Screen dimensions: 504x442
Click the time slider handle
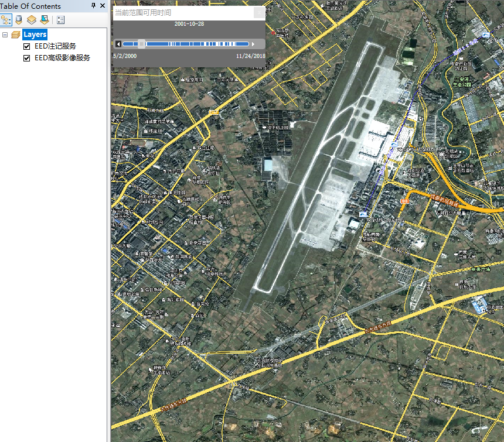click(x=141, y=44)
